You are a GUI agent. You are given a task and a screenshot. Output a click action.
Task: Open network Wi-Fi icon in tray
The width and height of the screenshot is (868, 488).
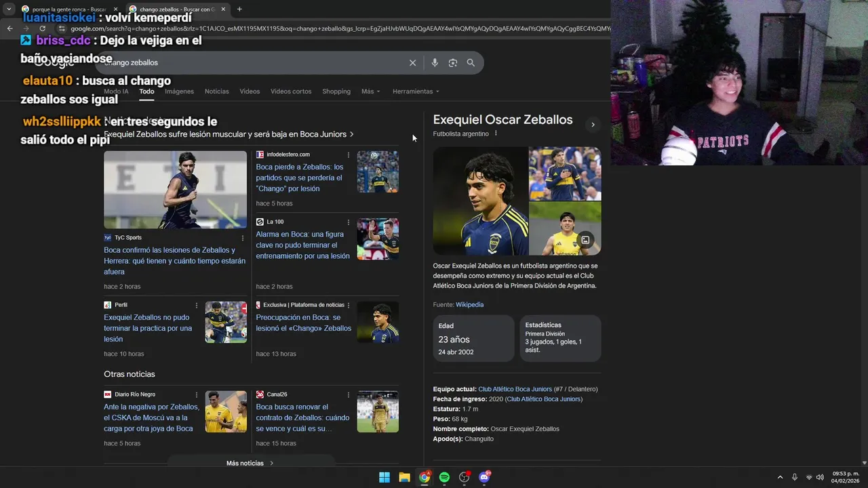click(x=808, y=477)
